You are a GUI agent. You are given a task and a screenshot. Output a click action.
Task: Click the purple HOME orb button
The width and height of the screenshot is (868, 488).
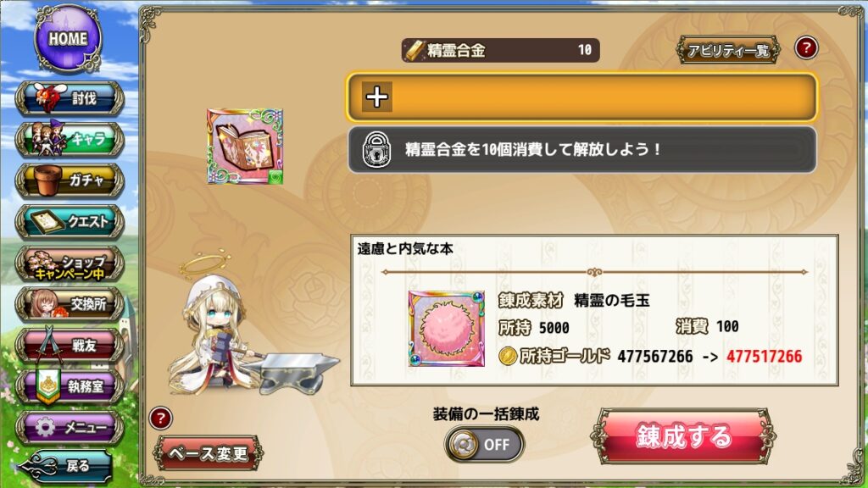pyautogui.click(x=68, y=39)
